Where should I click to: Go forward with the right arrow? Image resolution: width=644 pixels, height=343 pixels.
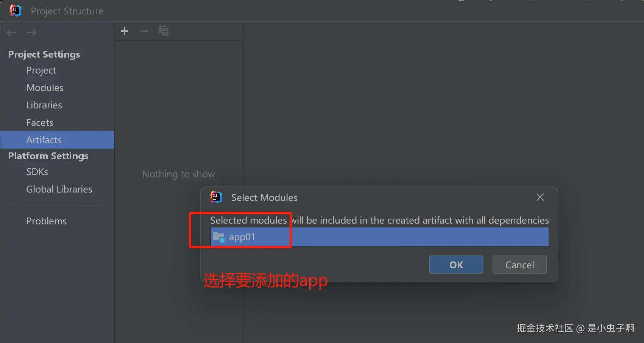[32, 33]
